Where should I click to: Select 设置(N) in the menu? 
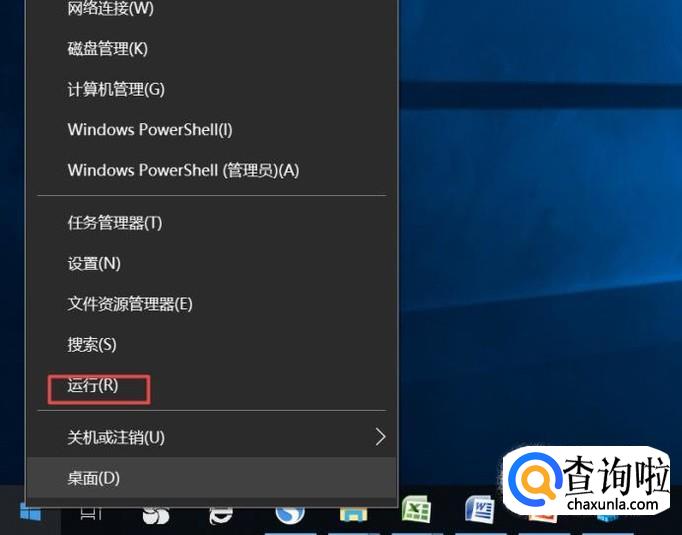coord(94,263)
